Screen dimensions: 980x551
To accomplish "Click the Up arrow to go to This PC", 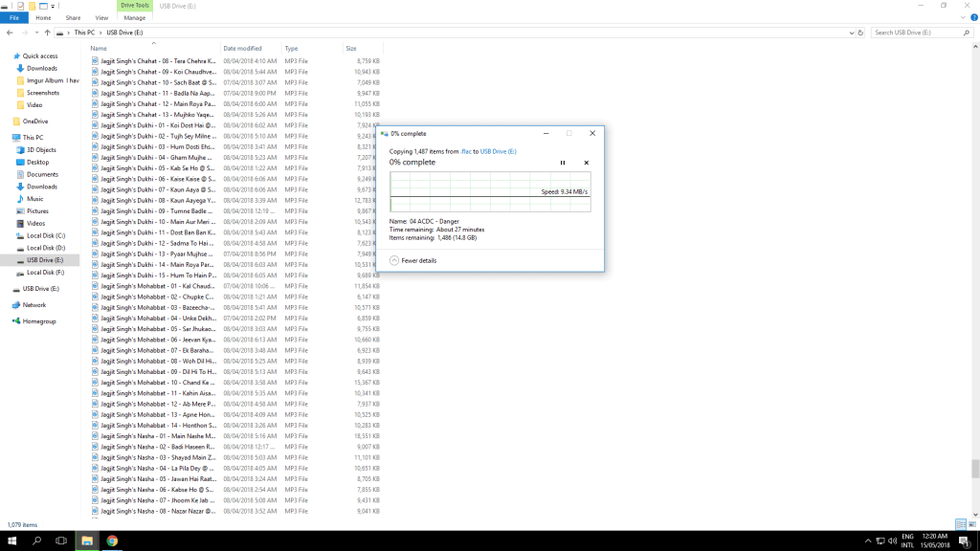I will tap(47, 33).
